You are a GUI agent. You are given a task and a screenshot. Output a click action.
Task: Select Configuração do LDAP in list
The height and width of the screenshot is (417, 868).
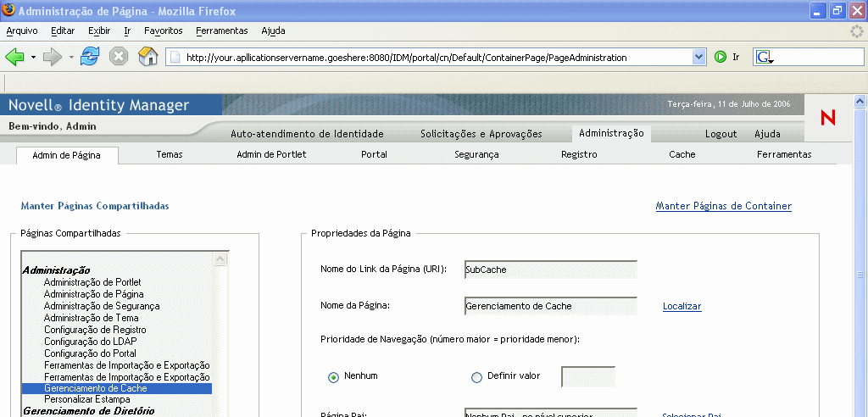(x=90, y=342)
